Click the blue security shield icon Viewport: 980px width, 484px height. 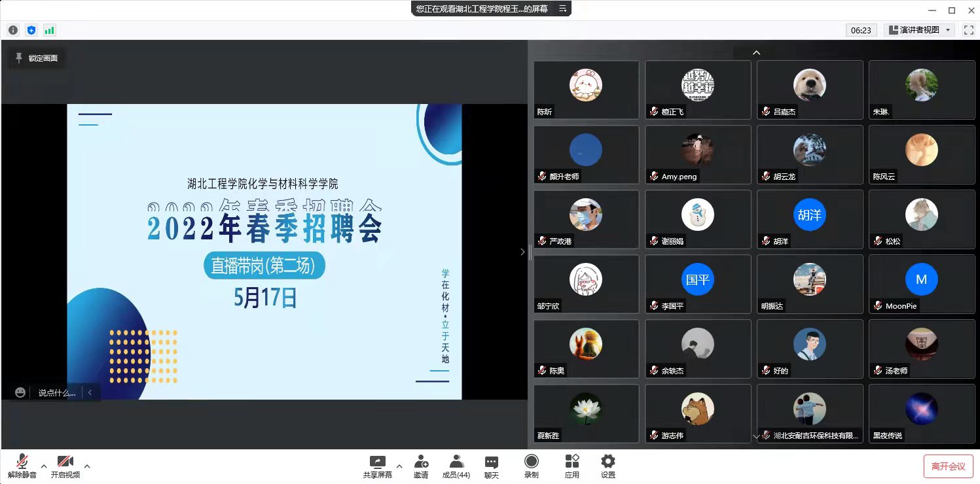[x=31, y=30]
